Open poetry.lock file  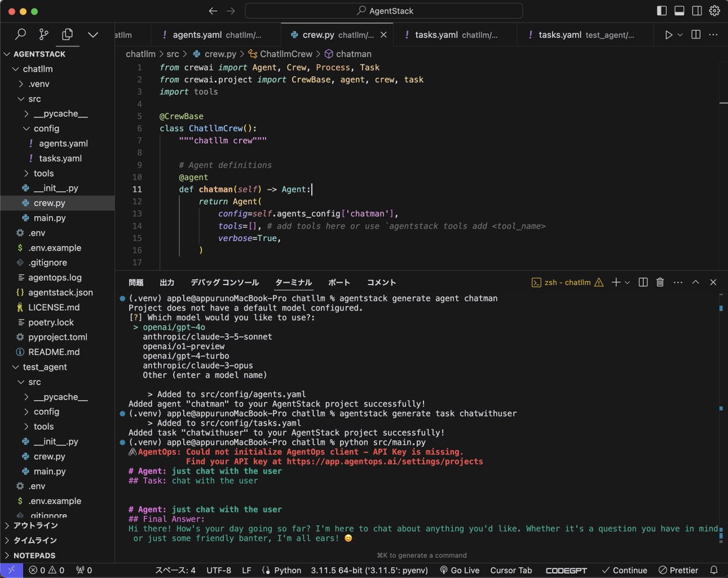[x=51, y=322]
